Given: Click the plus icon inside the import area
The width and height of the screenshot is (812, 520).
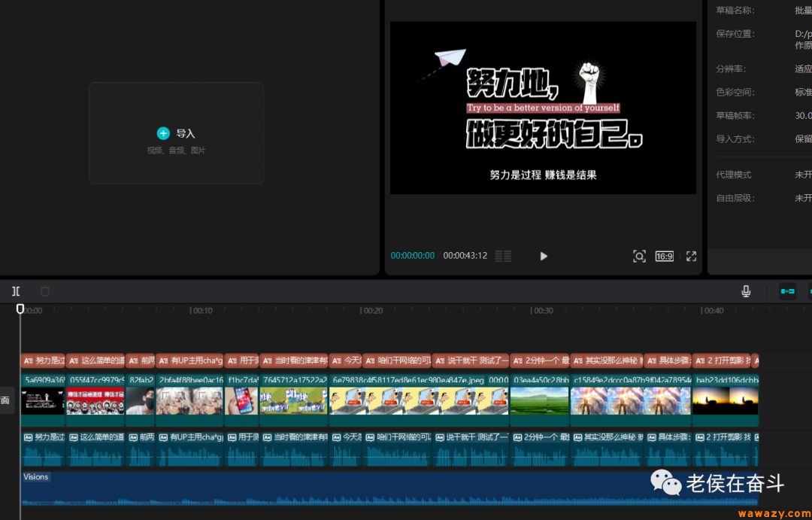Looking at the screenshot, I should 163,132.
